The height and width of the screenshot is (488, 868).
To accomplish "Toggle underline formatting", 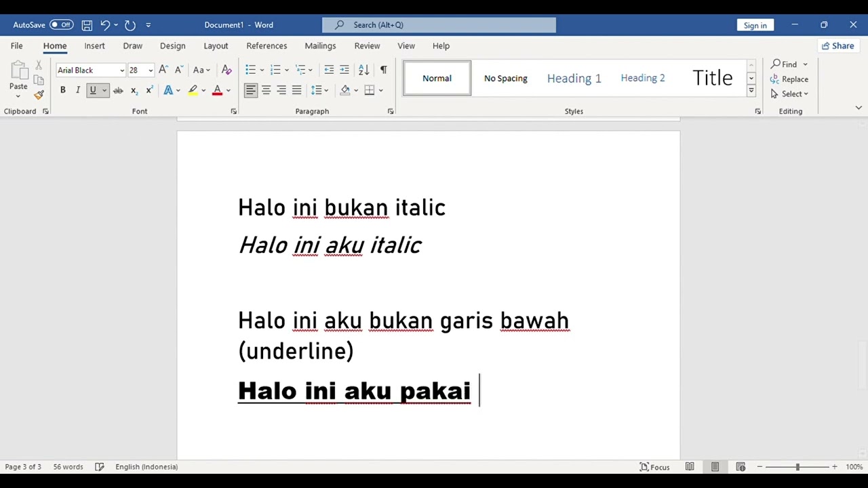I will tap(93, 90).
